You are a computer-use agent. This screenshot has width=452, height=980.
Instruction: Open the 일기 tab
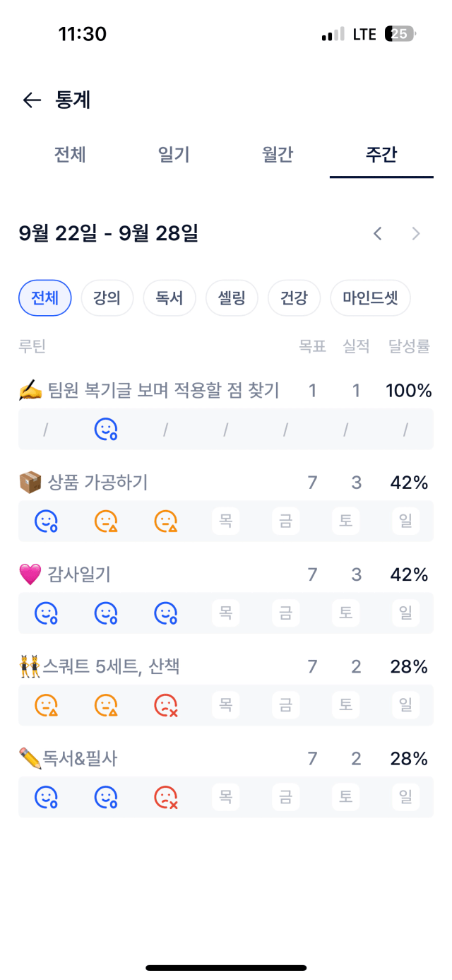coord(174,155)
